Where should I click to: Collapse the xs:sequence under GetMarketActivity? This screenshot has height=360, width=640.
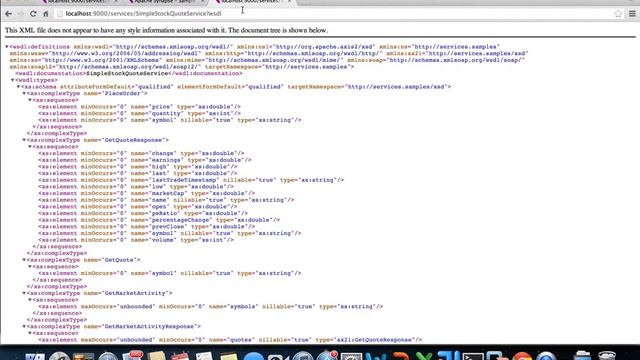click(x=29, y=300)
